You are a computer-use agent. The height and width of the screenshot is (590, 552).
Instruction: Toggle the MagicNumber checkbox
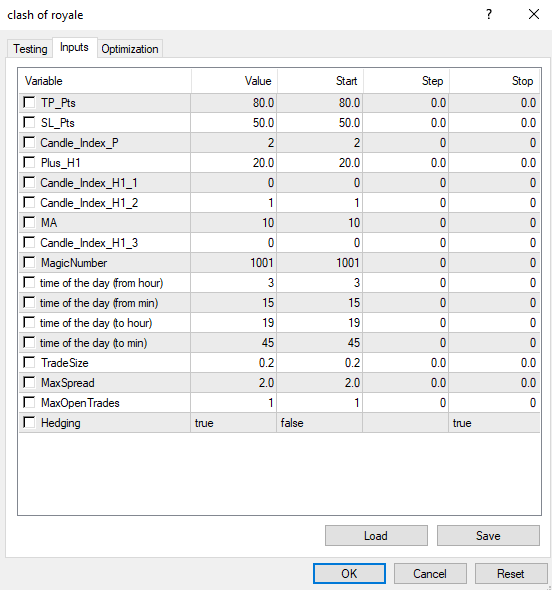29,262
